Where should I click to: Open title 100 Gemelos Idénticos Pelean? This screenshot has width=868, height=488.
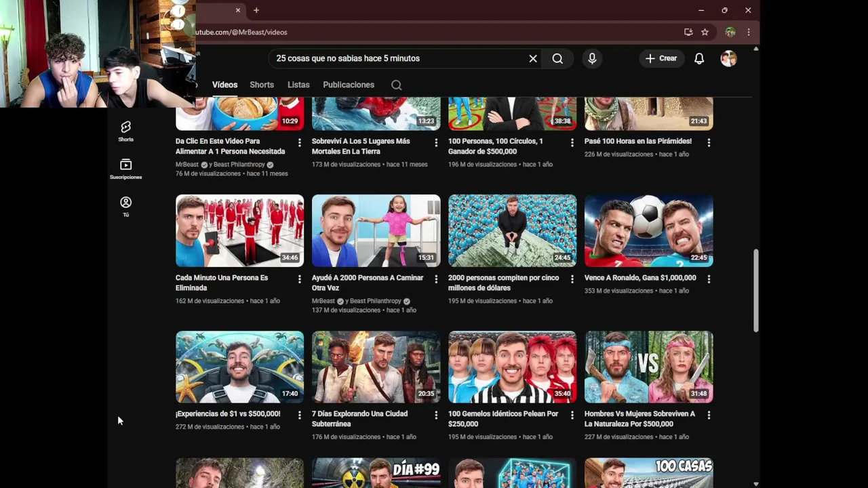503,419
